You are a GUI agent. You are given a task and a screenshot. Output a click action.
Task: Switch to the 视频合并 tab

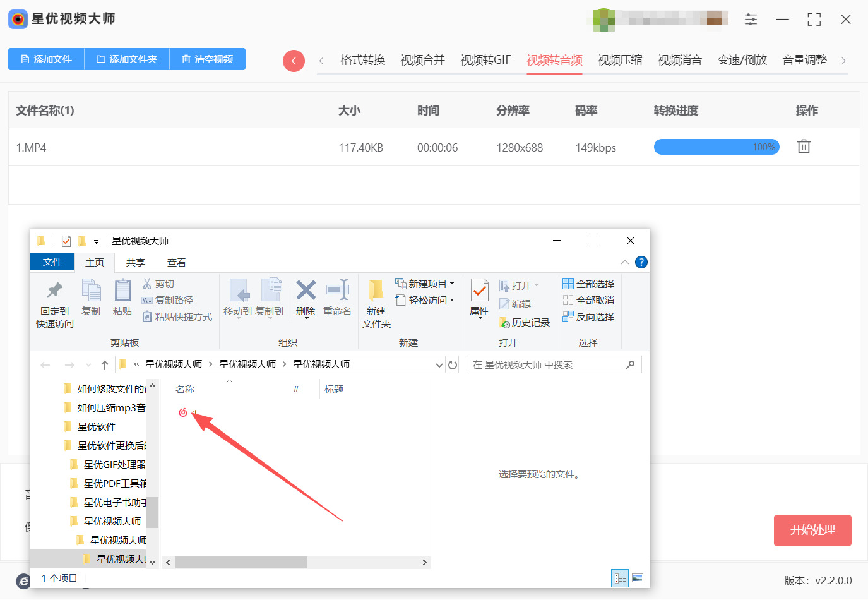[422, 60]
